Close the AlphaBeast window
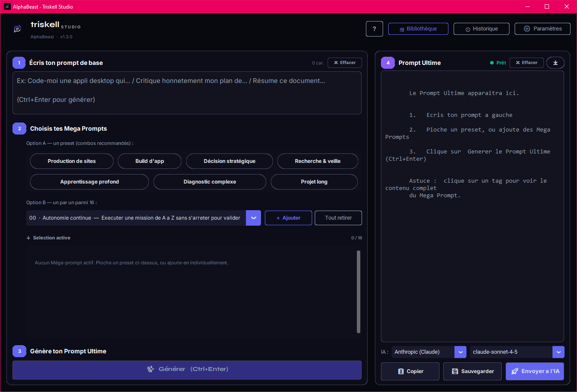The image size is (577, 392). click(567, 6)
